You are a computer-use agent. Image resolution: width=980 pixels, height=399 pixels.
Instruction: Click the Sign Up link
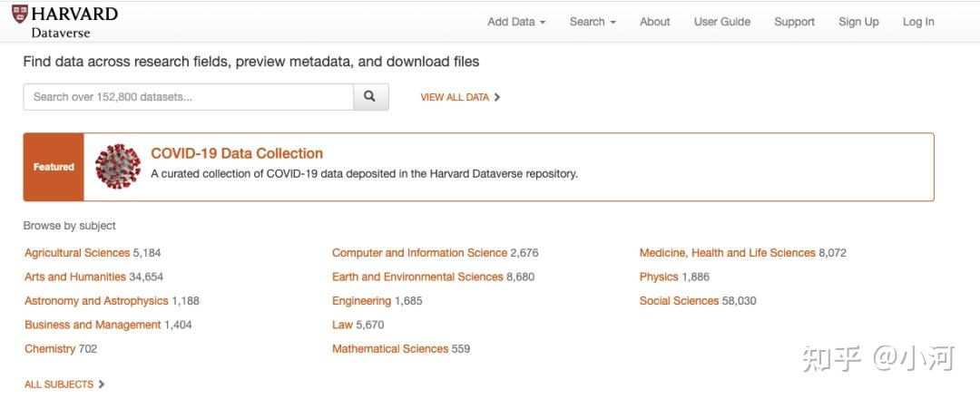(x=858, y=22)
